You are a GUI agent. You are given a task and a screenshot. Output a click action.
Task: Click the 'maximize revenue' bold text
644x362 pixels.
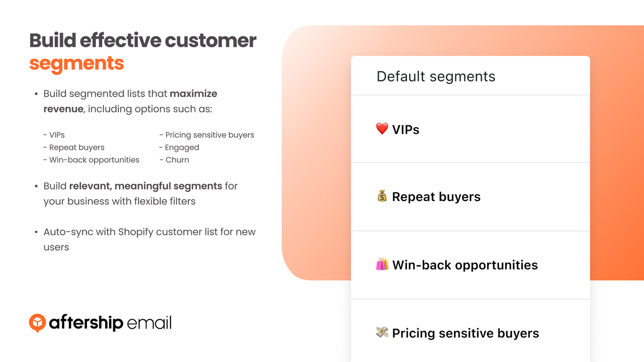tap(194, 94)
